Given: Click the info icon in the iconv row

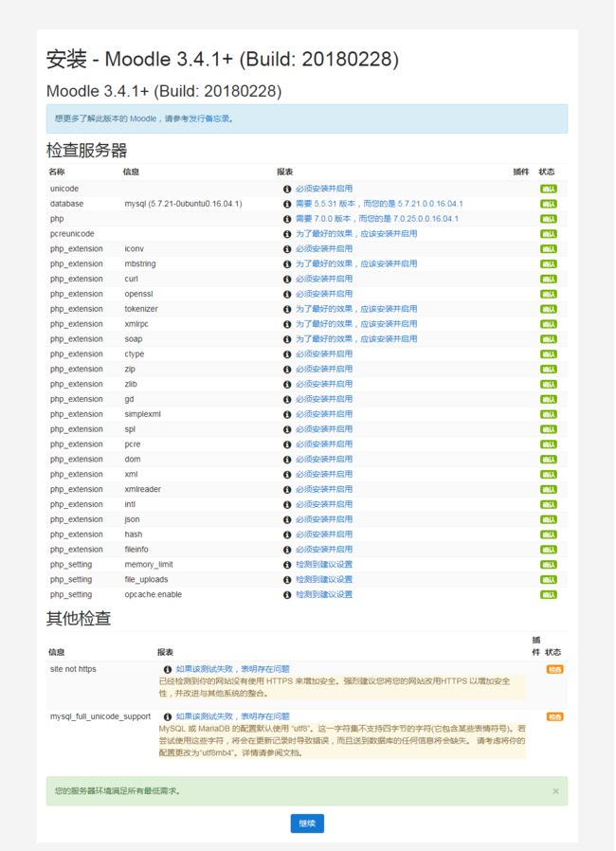Looking at the screenshot, I should point(287,249).
